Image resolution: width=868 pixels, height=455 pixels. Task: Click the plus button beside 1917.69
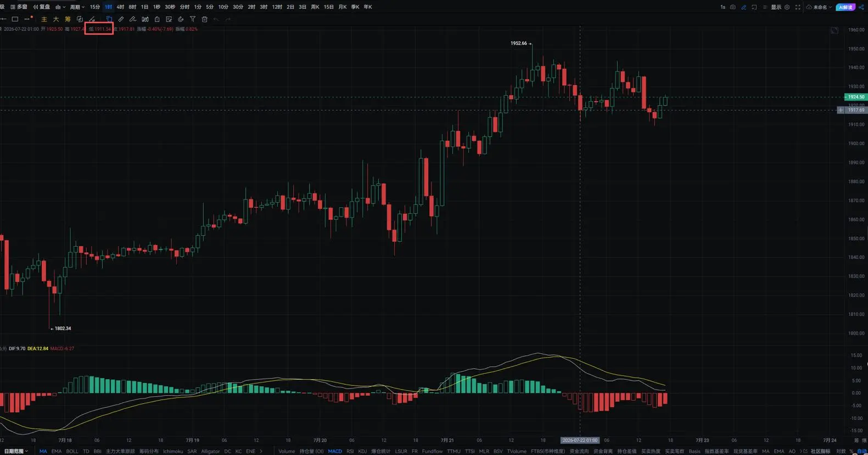coord(841,110)
